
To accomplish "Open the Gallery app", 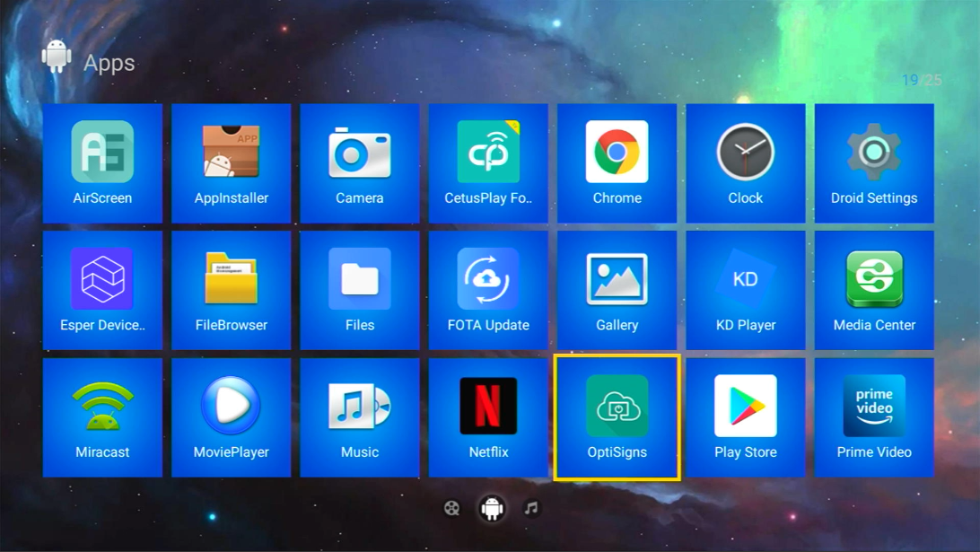I will click(617, 290).
